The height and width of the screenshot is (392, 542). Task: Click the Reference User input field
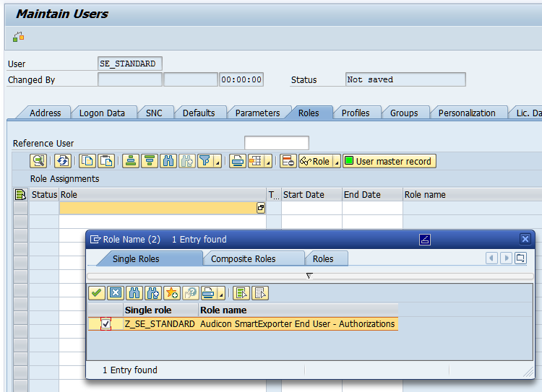coord(276,143)
